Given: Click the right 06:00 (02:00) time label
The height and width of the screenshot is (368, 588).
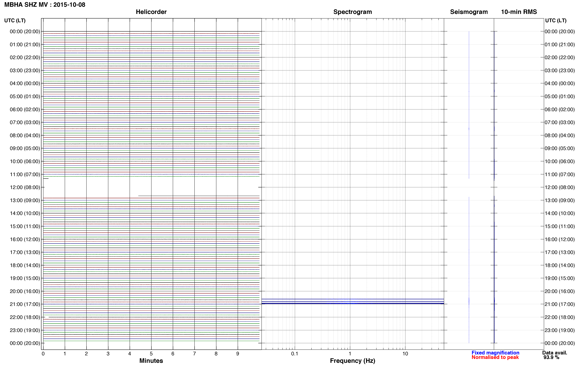Looking at the screenshot, I should [x=560, y=110].
